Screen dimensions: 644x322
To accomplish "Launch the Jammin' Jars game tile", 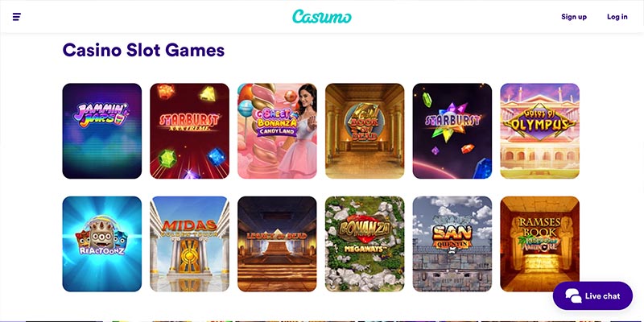I will coord(102,131).
